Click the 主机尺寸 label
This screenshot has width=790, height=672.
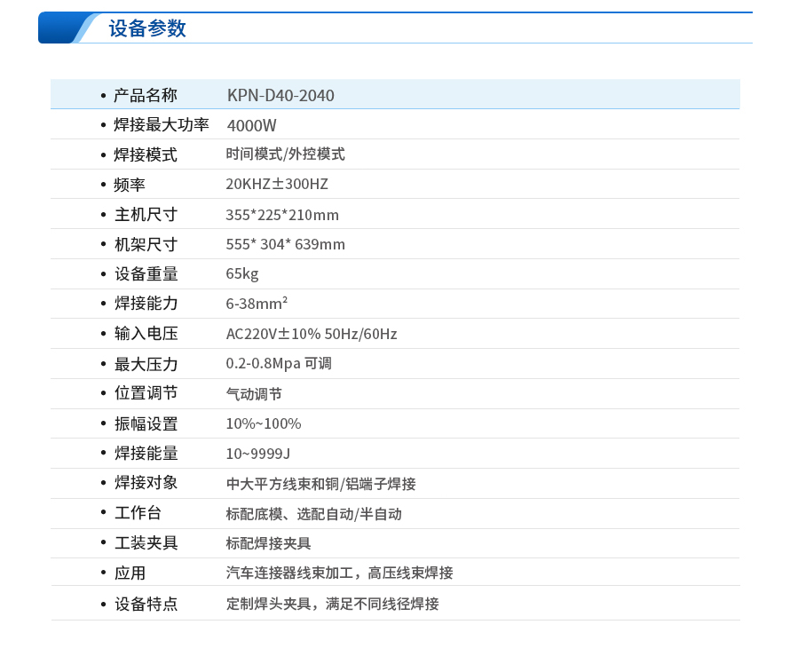pyautogui.click(x=146, y=215)
